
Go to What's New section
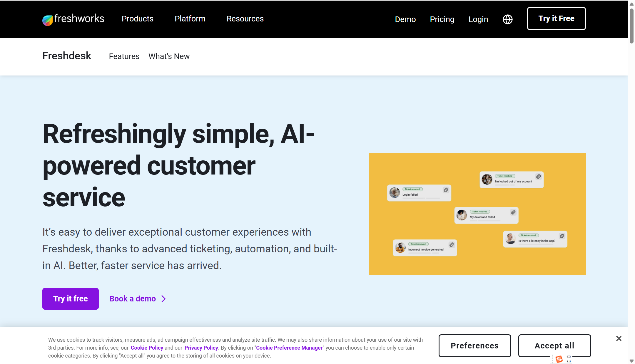point(169,56)
